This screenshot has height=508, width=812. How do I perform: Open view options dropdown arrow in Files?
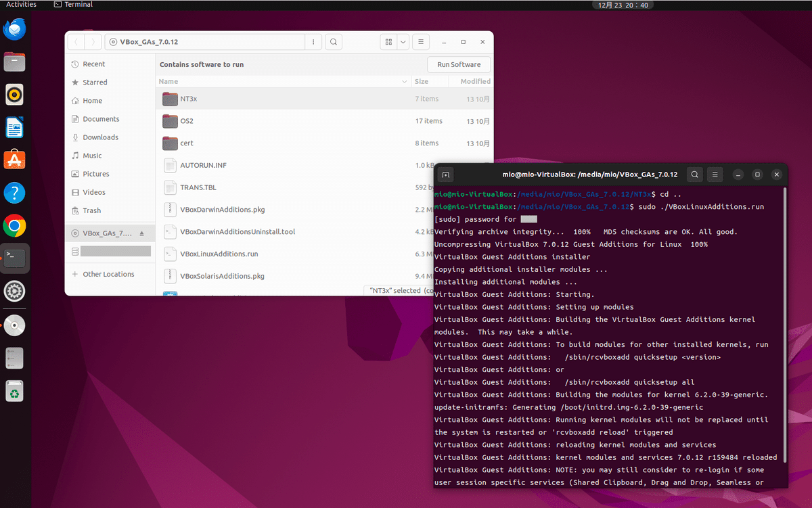click(x=403, y=42)
